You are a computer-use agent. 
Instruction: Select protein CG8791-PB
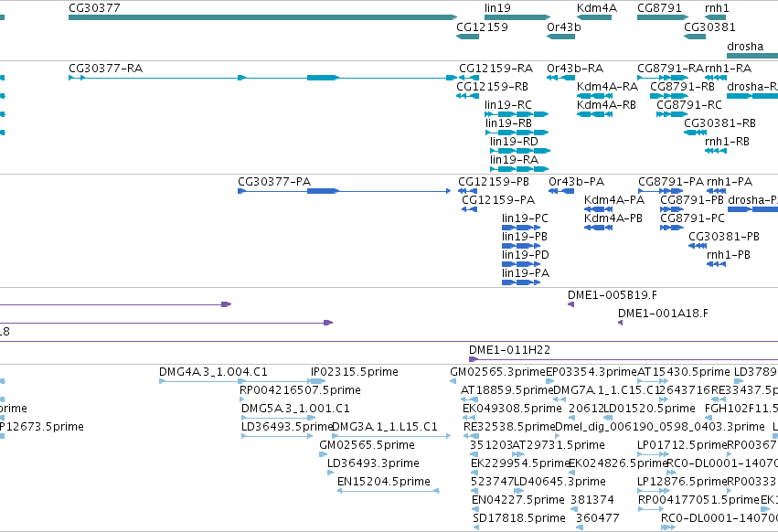point(672,209)
